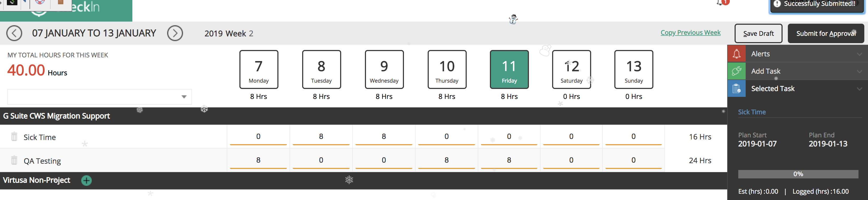This screenshot has height=200, width=868.
Task: Click QA Testing Friday hours field
Action: tap(509, 160)
